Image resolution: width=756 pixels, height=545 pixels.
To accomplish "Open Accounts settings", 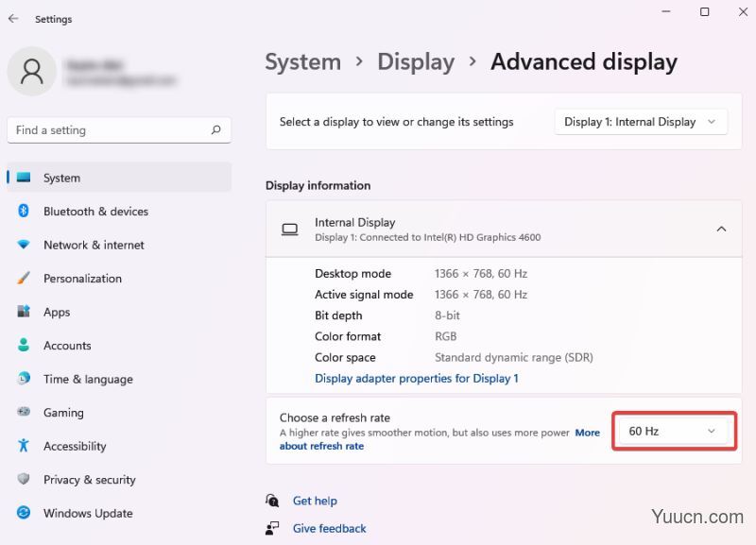I will click(x=119, y=345).
